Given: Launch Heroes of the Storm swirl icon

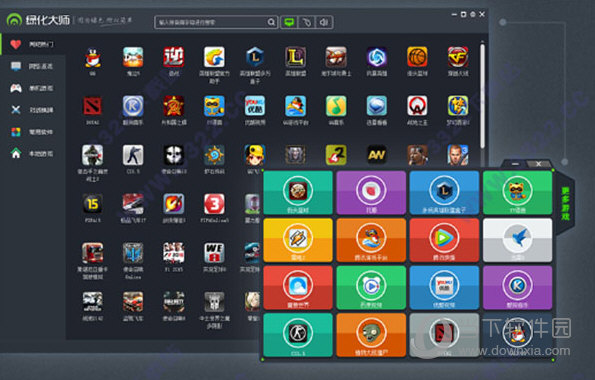Looking at the screenshot, I should click(377, 57).
